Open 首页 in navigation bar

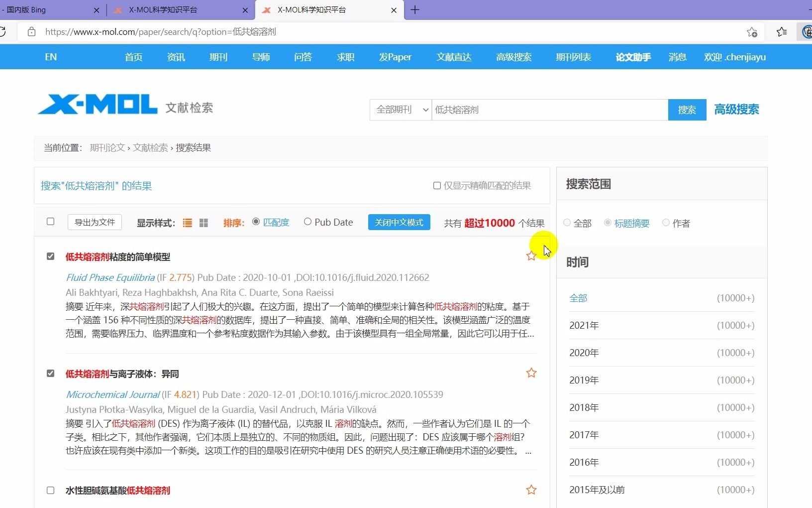133,57
